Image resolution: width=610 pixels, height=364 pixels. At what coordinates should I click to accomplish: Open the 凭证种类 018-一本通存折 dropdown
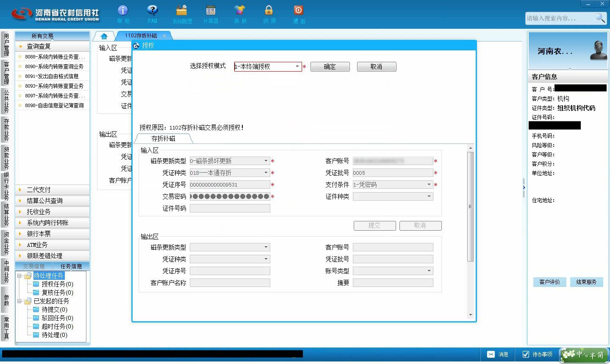266,173
